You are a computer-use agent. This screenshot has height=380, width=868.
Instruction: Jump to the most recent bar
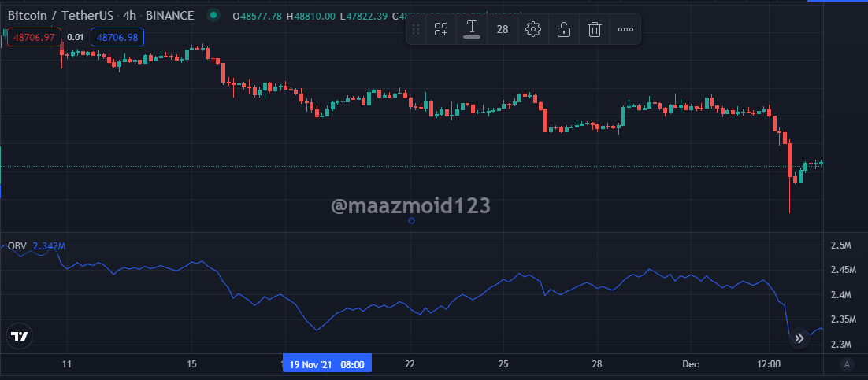coord(799,338)
